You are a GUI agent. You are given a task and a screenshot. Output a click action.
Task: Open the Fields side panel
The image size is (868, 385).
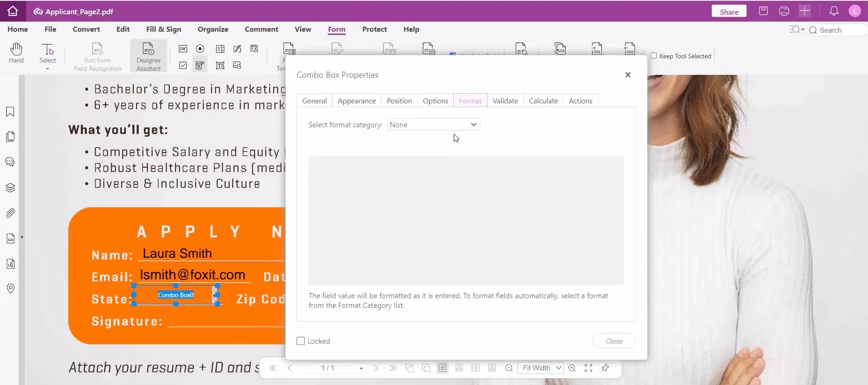point(10,238)
